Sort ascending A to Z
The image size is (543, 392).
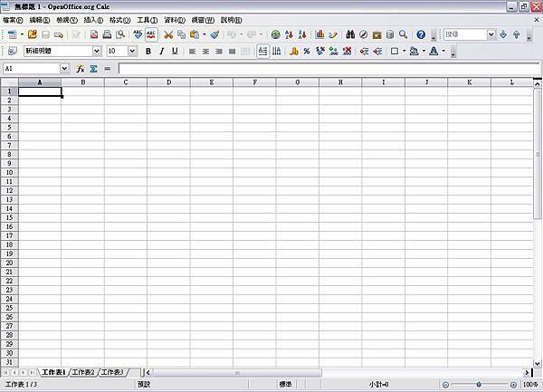[x=289, y=34]
